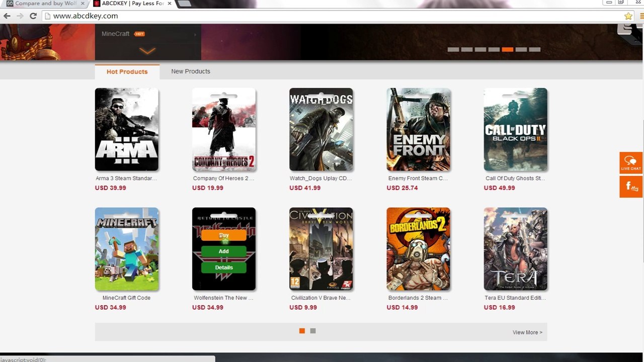This screenshot has height=362, width=644.
Task: Select the second banner slide indicator
Action: pyautogui.click(x=467, y=50)
